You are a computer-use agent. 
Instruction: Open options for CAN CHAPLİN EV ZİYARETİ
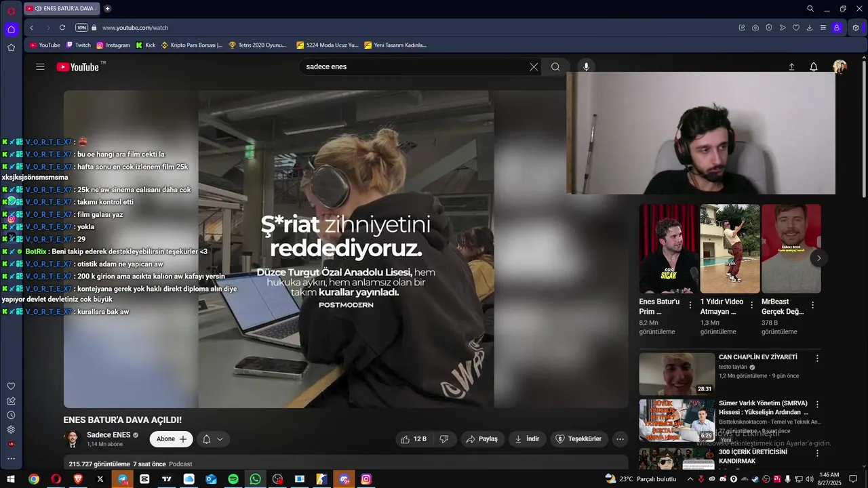click(x=817, y=358)
